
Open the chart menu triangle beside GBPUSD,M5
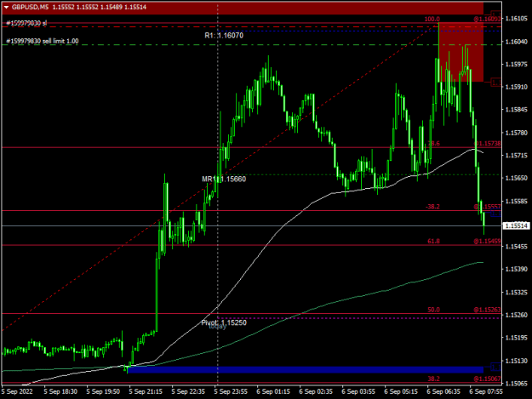[x=6, y=7]
